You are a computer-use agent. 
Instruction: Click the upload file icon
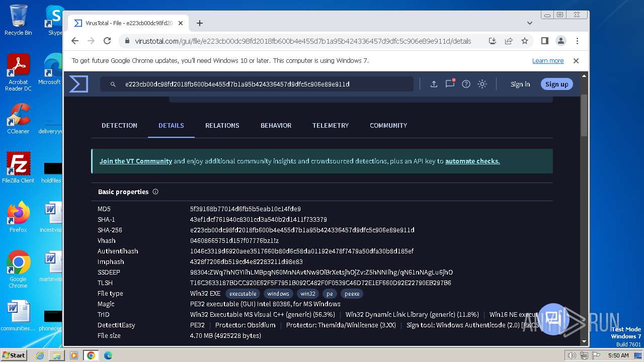434,84
